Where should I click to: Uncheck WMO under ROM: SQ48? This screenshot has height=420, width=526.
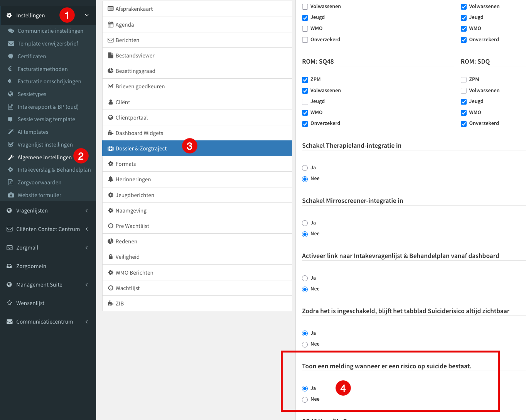305,113
